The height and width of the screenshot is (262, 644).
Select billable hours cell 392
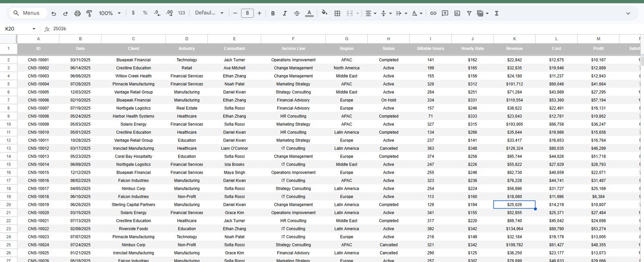coord(430,229)
